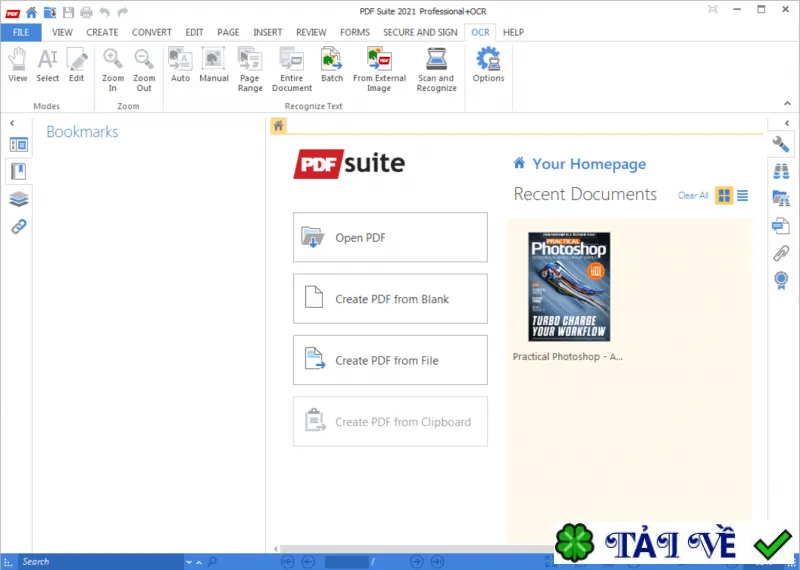The image size is (800, 570).
Task: Select the homepage document tab
Action: (278, 126)
